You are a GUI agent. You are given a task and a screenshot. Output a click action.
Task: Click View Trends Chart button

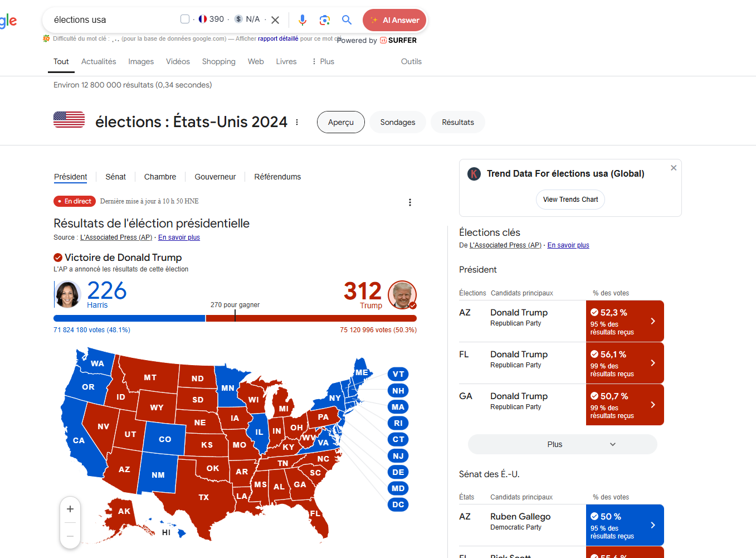570,200
